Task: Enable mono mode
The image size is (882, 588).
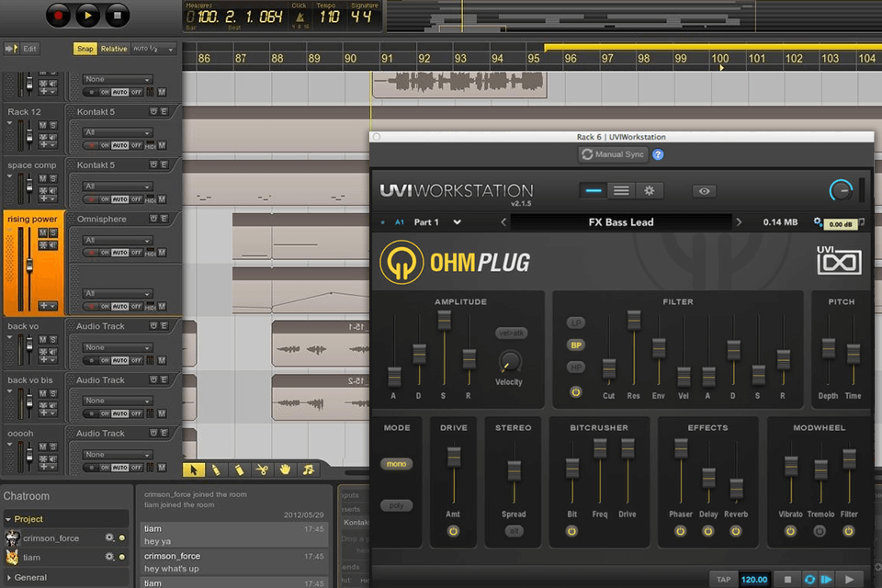Action: coord(397,464)
